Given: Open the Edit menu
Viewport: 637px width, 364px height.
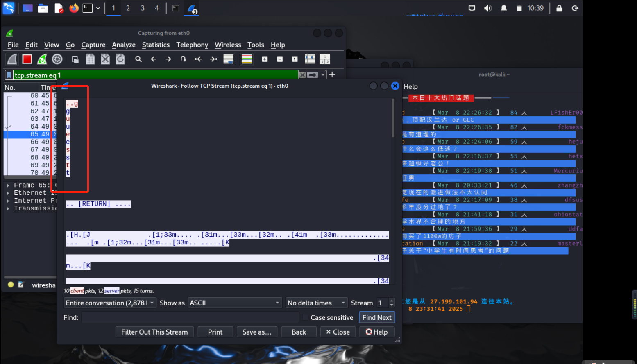Looking at the screenshot, I should [32, 45].
